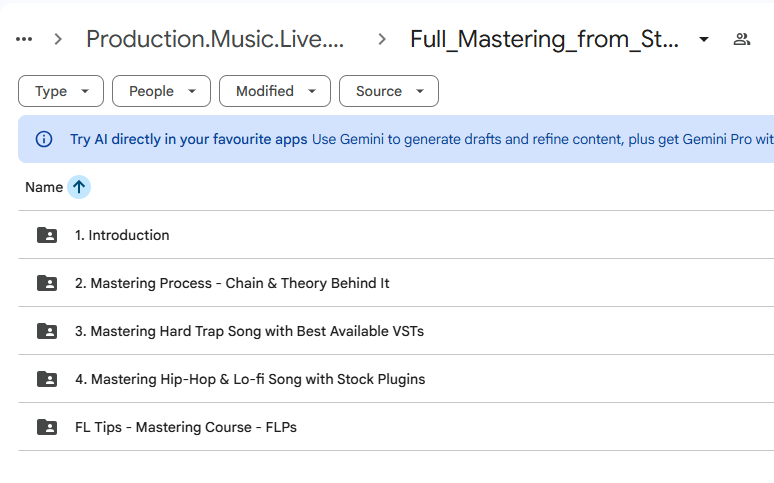Go to Production.Music.Live breadcrumb folder
The image size is (774, 483).
[x=215, y=39]
